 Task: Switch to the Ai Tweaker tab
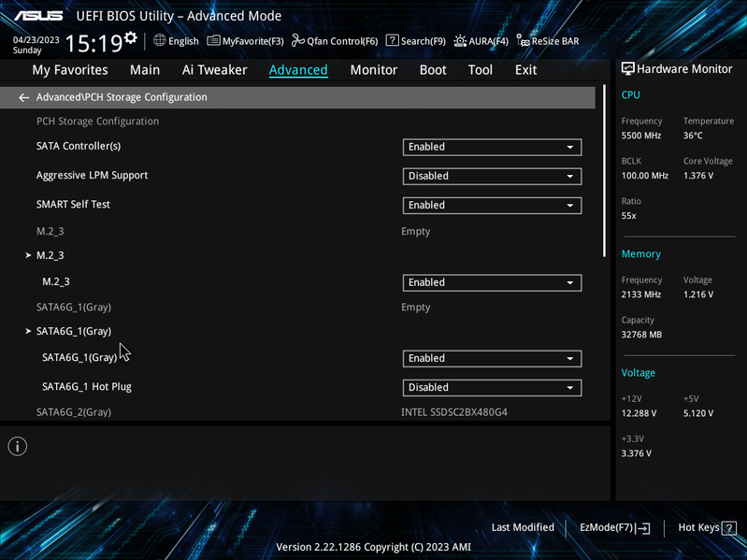point(214,70)
